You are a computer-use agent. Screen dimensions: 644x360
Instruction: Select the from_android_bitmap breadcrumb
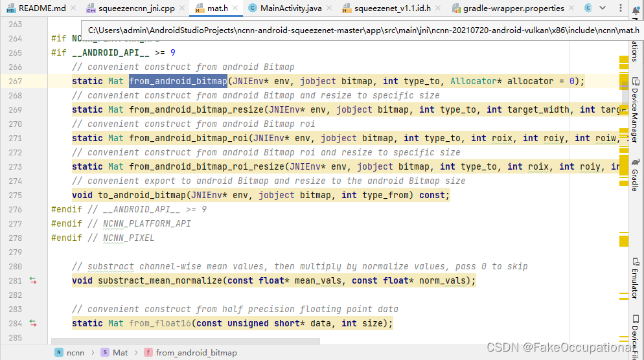[196, 353]
